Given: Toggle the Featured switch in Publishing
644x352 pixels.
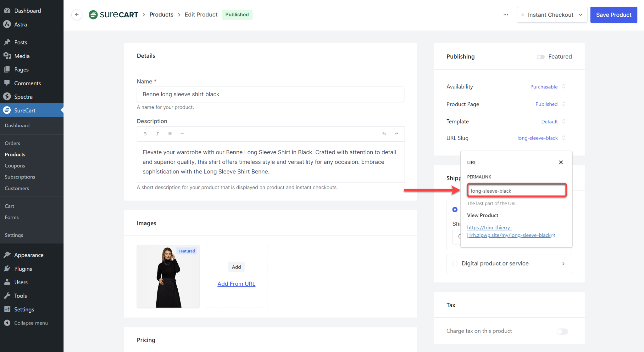Looking at the screenshot, I should coord(541,57).
